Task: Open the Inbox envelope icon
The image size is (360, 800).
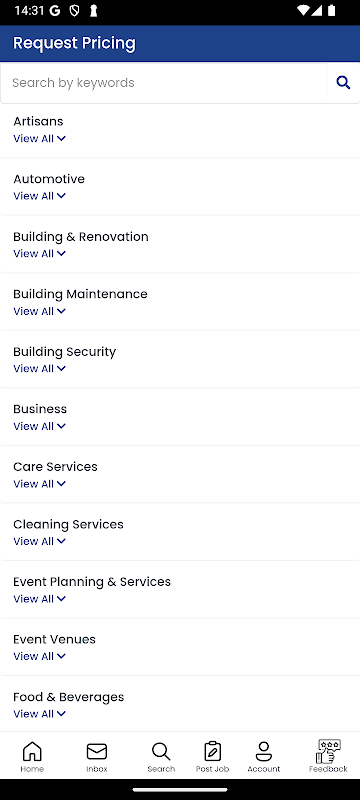Action: pos(97,751)
